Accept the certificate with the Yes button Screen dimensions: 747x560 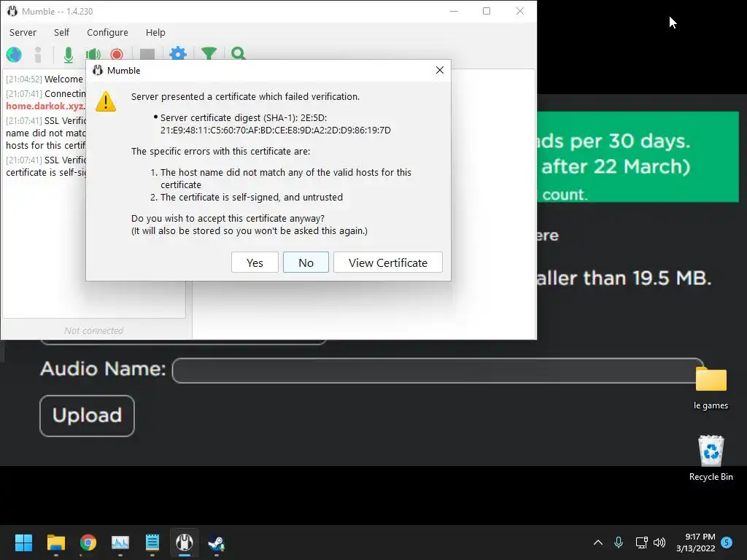coord(255,262)
